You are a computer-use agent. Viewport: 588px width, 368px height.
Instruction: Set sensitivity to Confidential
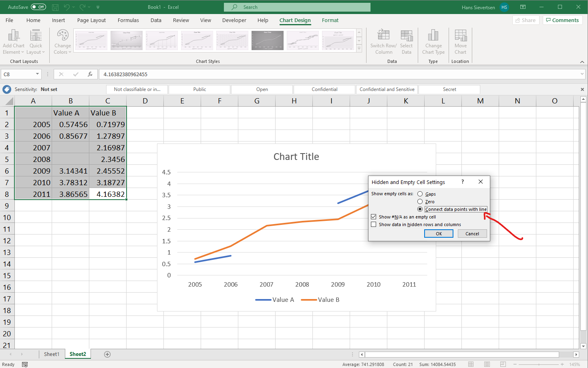pos(324,89)
